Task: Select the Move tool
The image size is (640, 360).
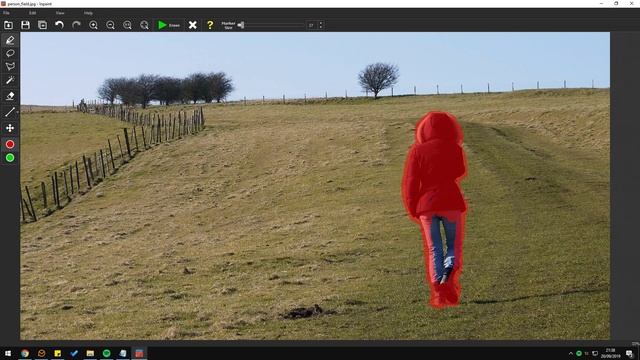Action: tap(10, 128)
